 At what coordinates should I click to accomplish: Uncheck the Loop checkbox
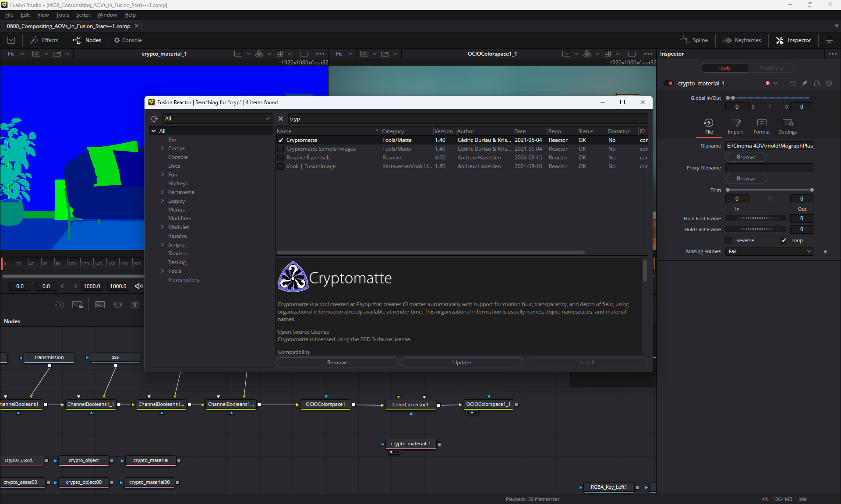pos(784,240)
